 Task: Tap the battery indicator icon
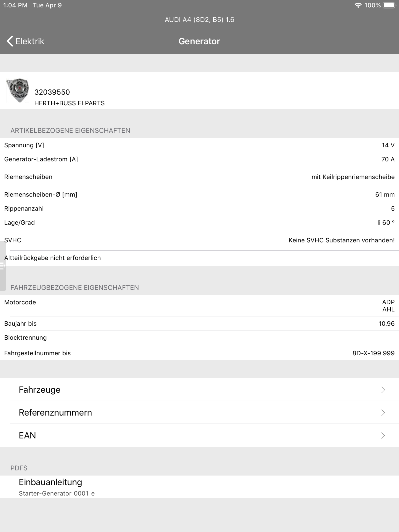(389, 5)
